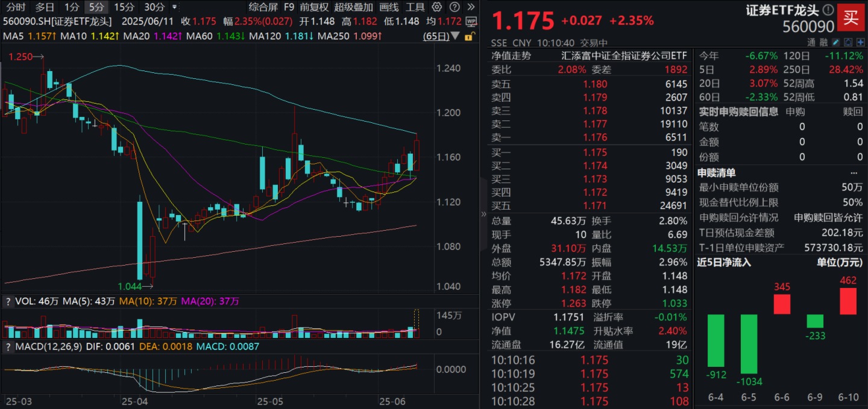Viewport: 868px width, 409px height.
Task: Click the 6-4 net inflow bar -912
Action: click(716, 341)
